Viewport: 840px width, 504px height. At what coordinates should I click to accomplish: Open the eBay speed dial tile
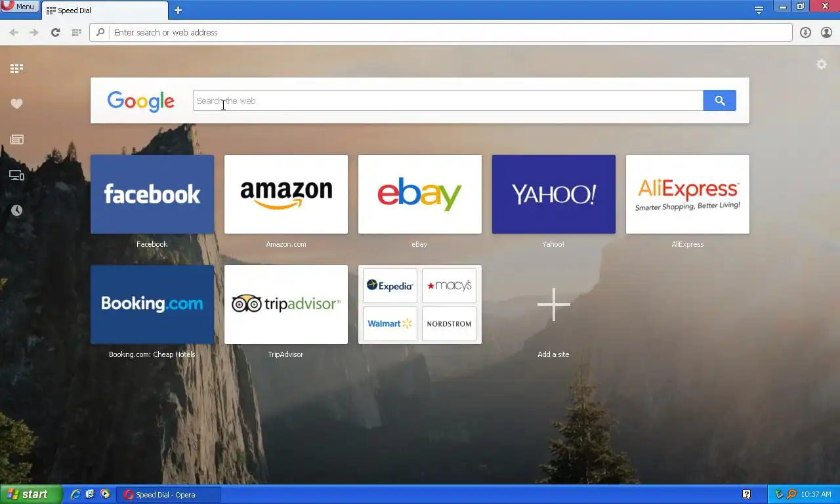[x=420, y=194]
